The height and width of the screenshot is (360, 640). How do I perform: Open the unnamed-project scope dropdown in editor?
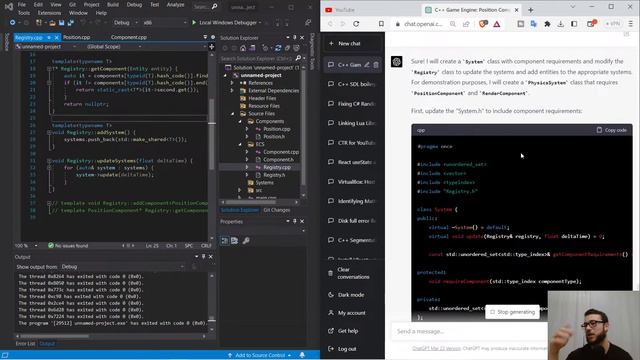[x=48, y=47]
